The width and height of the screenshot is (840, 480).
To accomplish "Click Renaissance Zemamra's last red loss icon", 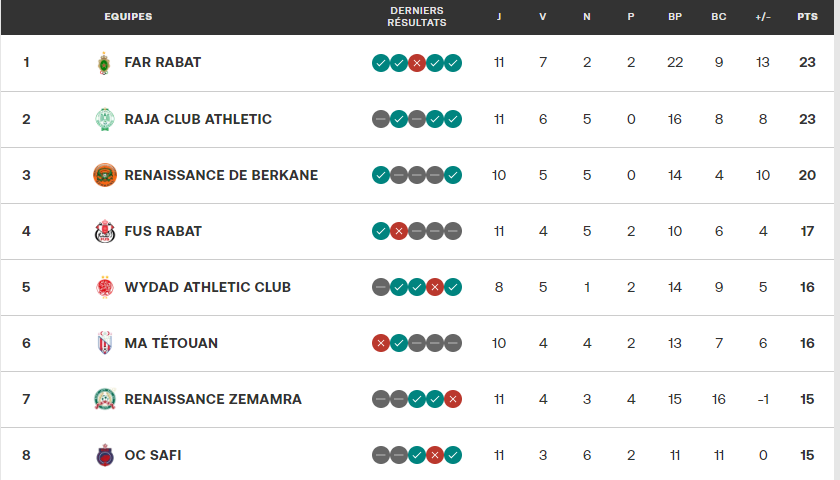I will coord(453,399).
